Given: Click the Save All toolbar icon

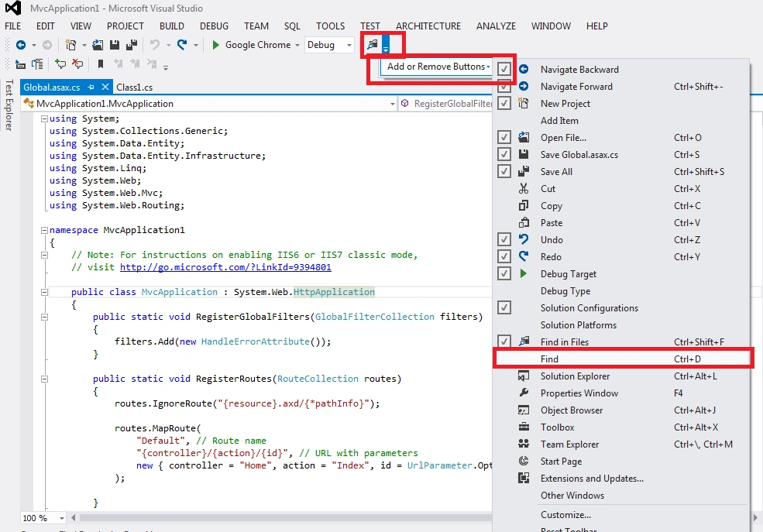Looking at the screenshot, I should [x=132, y=45].
